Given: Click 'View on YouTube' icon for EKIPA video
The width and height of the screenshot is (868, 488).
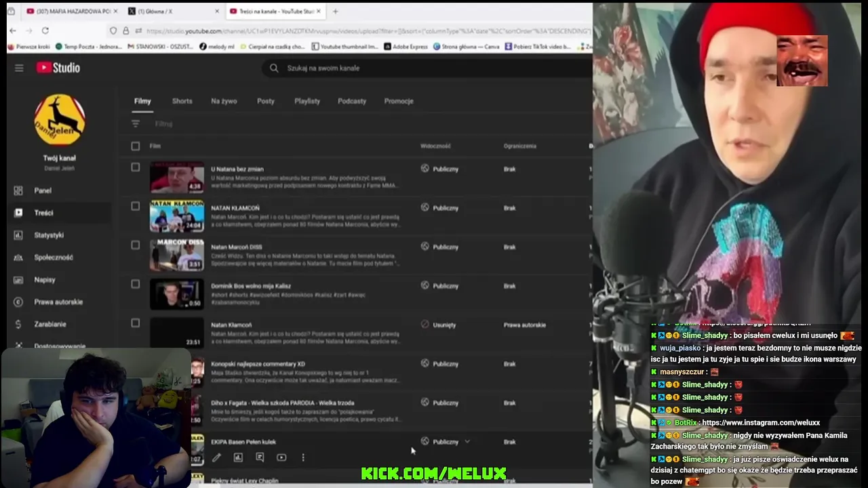Looking at the screenshot, I should pyautogui.click(x=281, y=457).
